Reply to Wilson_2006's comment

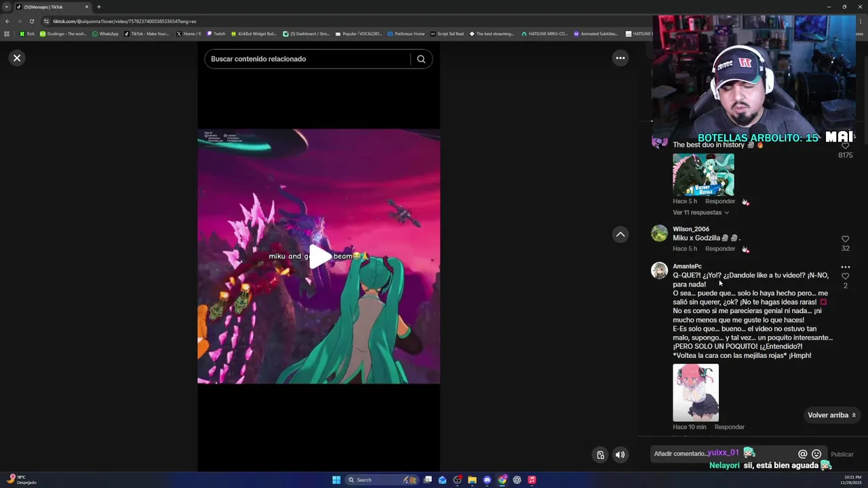click(720, 249)
